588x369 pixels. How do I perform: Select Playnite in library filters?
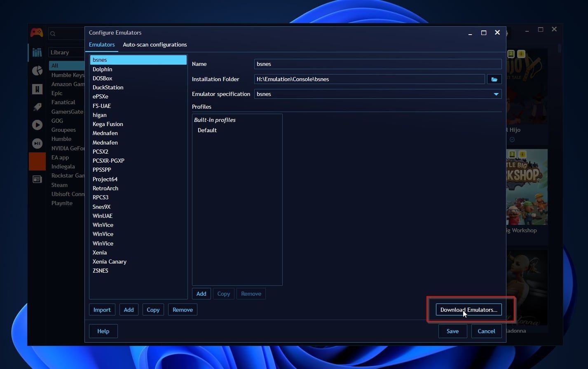click(x=62, y=203)
